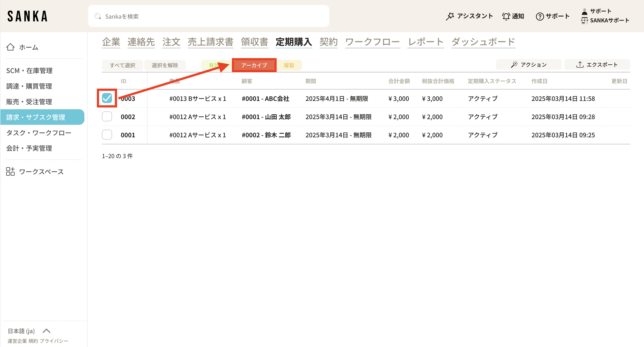Open customer link #0001 - ABC会社
Viewport: 644px width, 347px height.
point(265,98)
